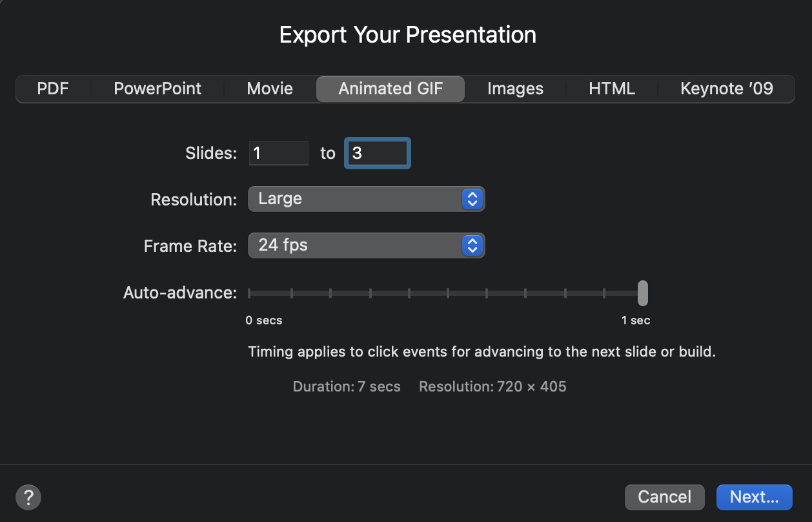
Task: Click the middle tick mark on Auto-advance slider
Action: (448, 293)
